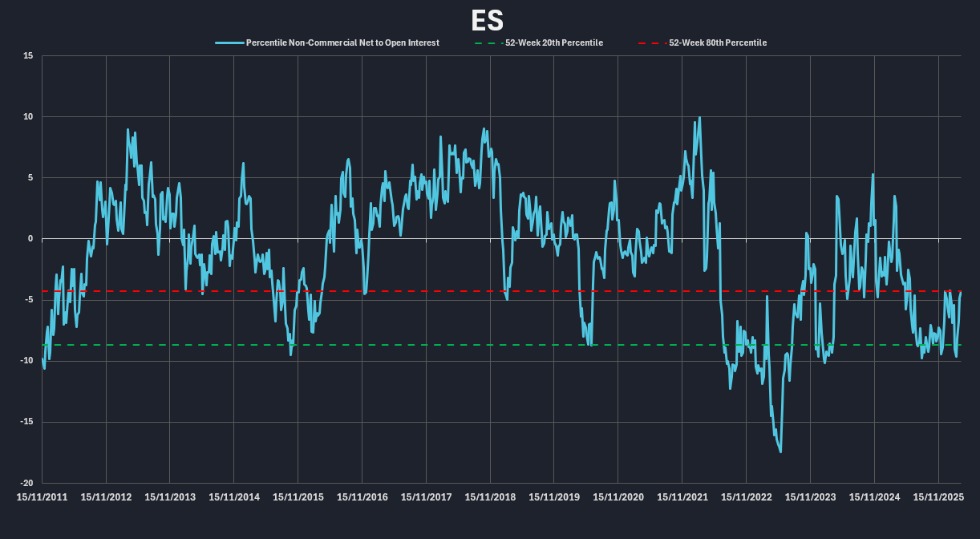Select the 15/11/2018 date axis label
This screenshot has width=980, height=539.
click(490, 497)
